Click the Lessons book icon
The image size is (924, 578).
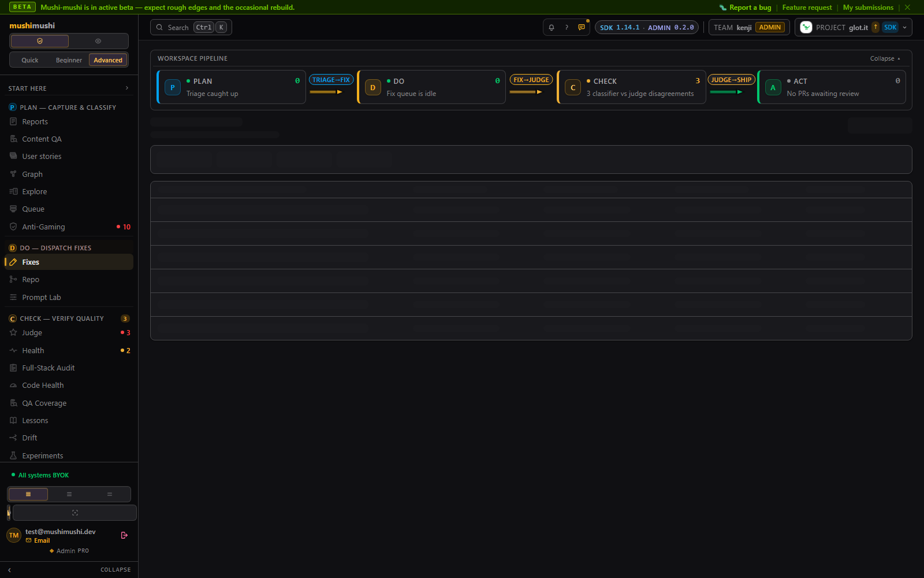13,420
